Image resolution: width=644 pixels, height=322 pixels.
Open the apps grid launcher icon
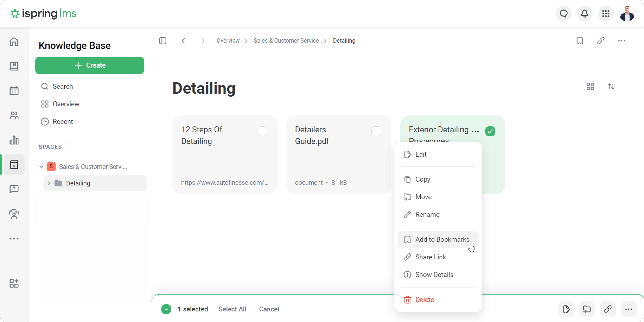(605, 14)
